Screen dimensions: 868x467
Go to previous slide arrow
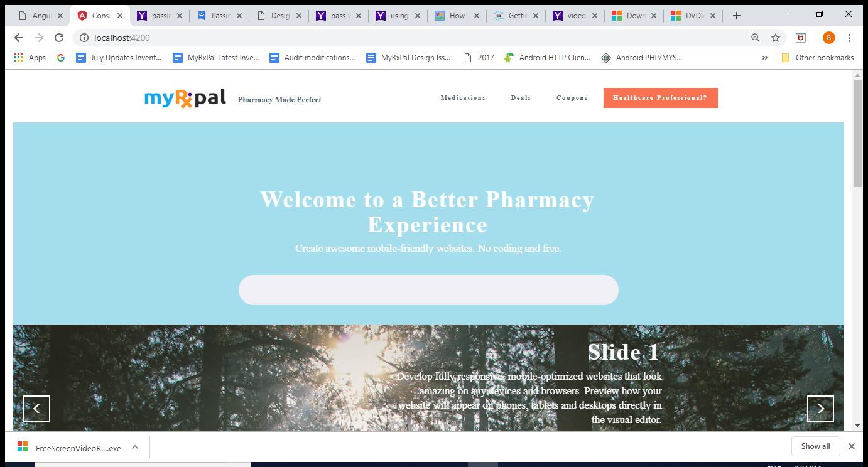[x=36, y=409]
